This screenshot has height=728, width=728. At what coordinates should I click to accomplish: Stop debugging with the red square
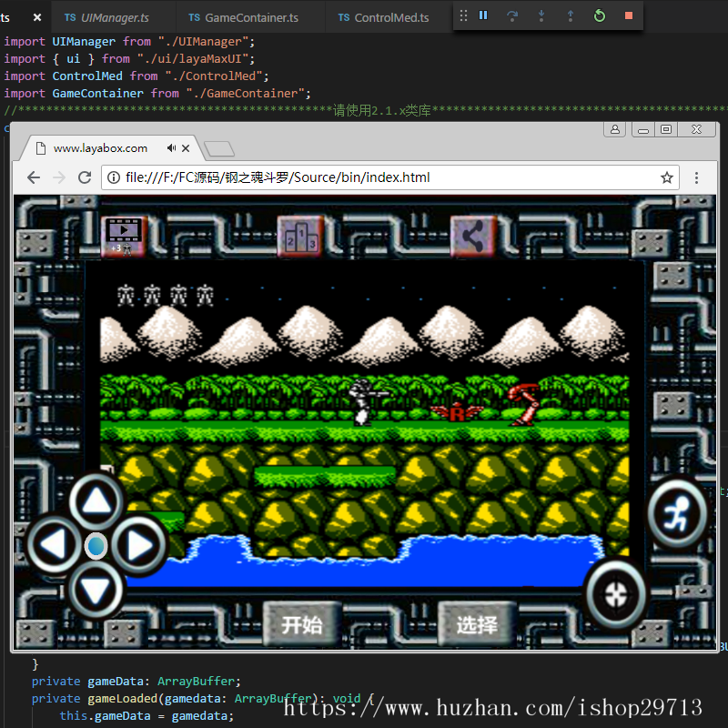[x=628, y=15]
